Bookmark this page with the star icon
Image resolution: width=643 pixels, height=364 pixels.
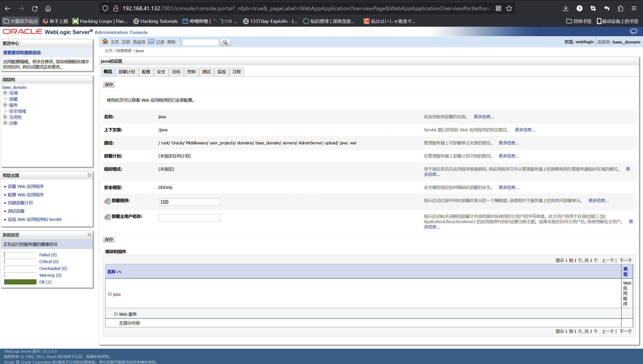coord(509,9)
